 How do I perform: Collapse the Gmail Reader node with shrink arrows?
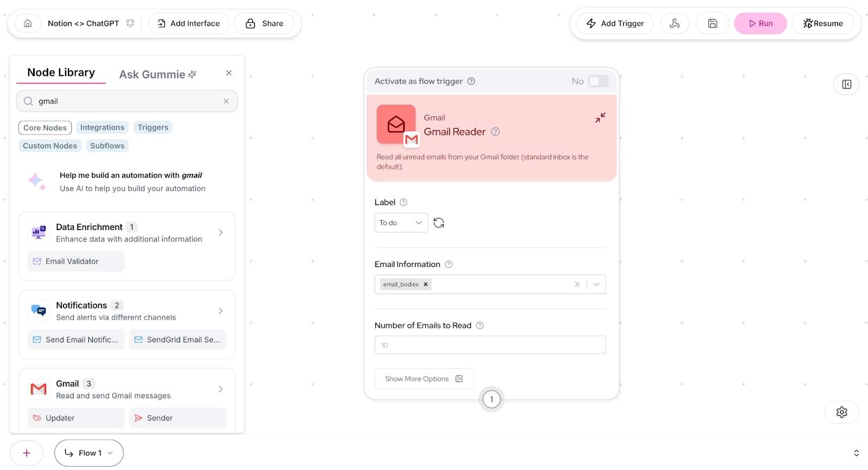[x=600, y=117]
